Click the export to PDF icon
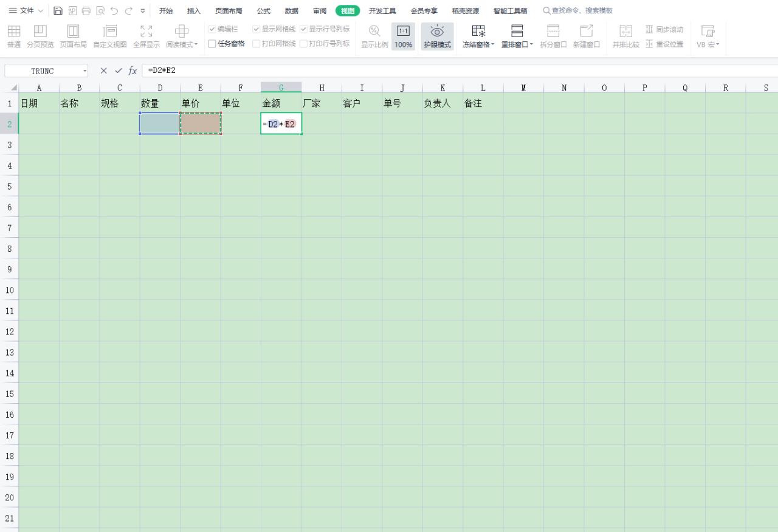This screenshot has width=778, height=532. point(72,11)
